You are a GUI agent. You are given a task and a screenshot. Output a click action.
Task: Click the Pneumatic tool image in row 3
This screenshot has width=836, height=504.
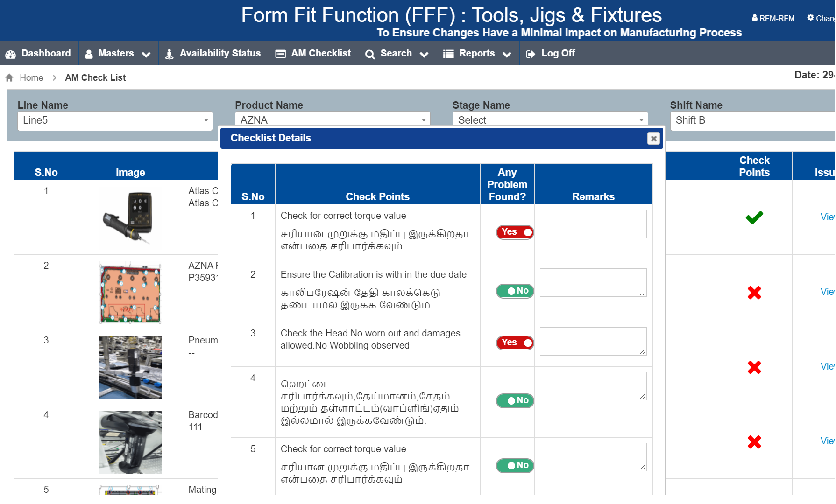pos(130,367)
